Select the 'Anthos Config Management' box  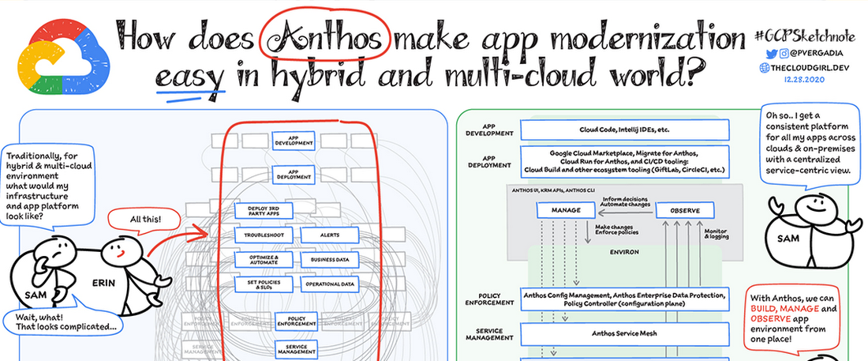click(x=624, y=299)
